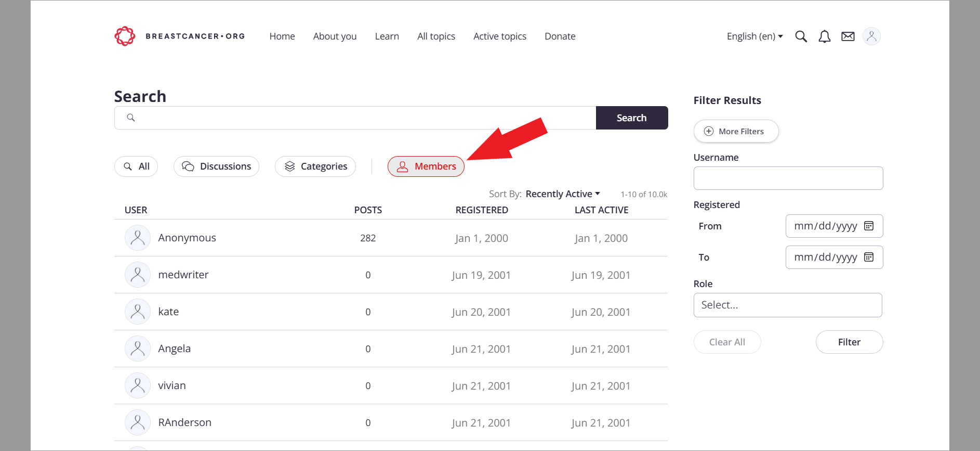Open Active topics menu item
Image resolution: width=980 pixels, height=451 pixels.
point(499,36)
